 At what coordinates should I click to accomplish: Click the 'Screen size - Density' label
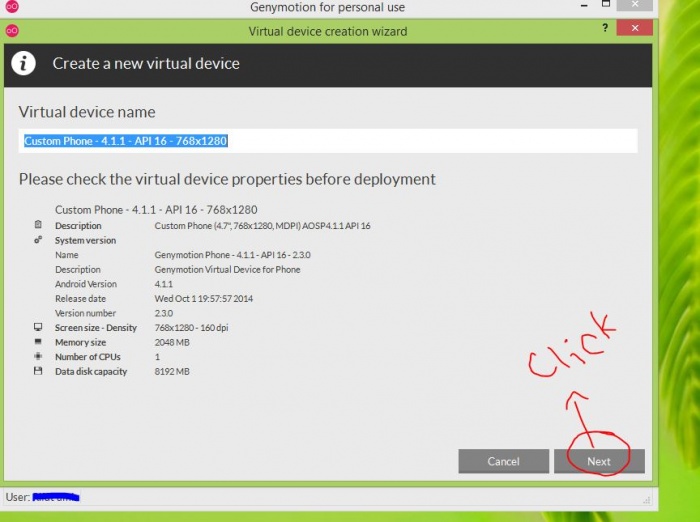[96, 328]
